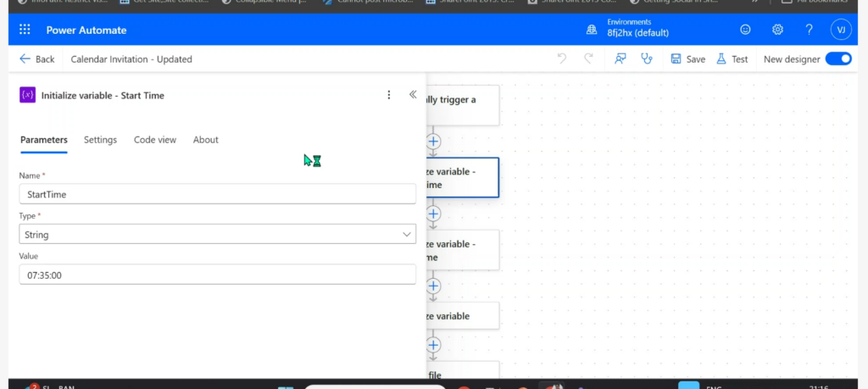This screenshot has width=868, height=389.
Task: Add step below the plain Initialize variable card
Action: point(433,345)
